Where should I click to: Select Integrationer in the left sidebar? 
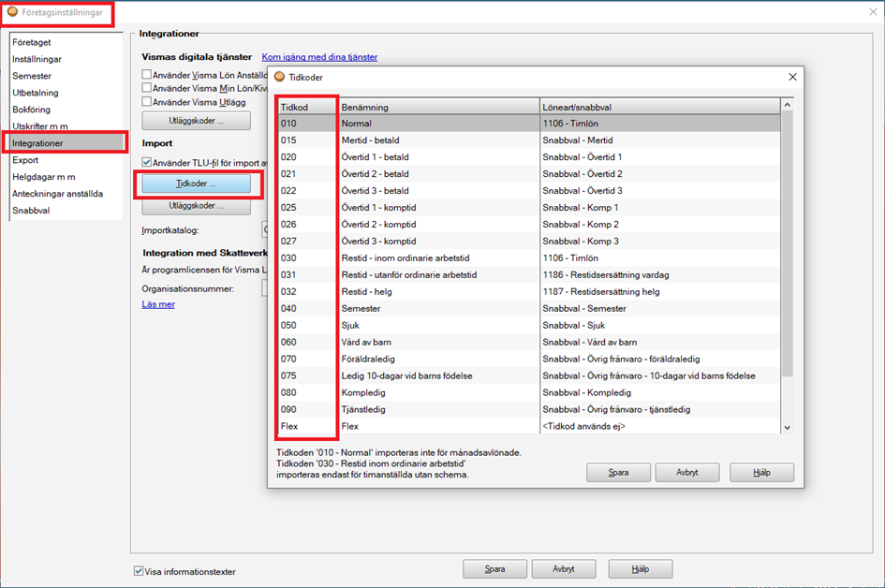pos(65,143)
